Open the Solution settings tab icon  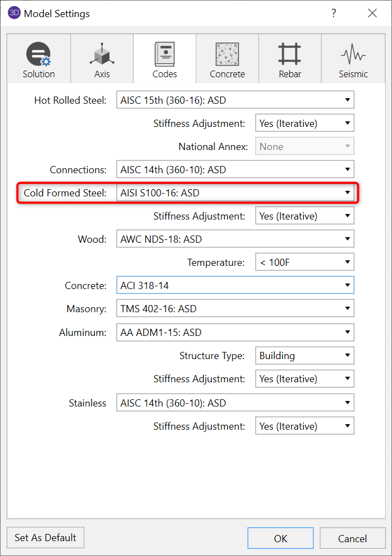click(39, 55)
